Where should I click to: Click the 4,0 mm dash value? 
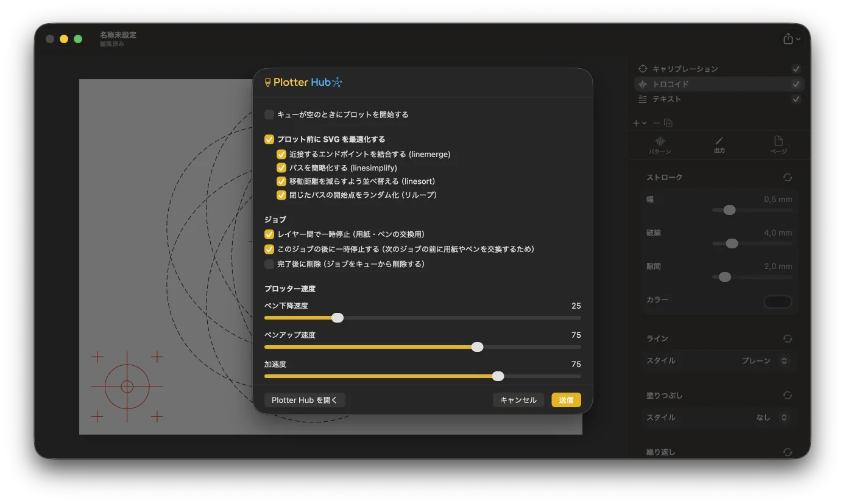[778, 233]
